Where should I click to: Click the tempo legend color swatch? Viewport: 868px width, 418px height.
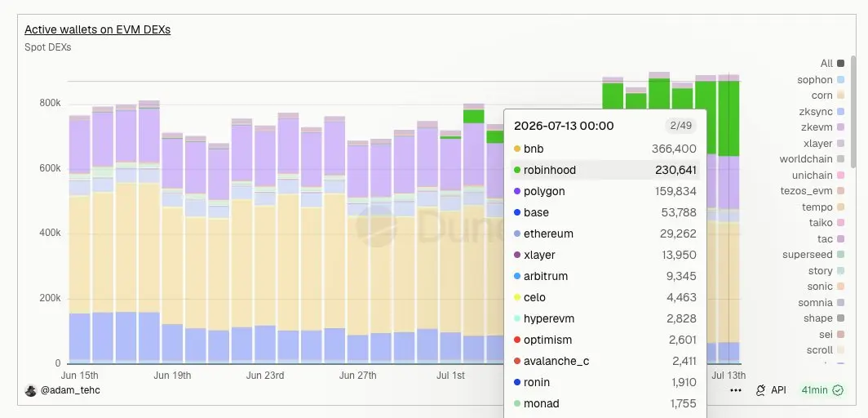pos(841,207)
